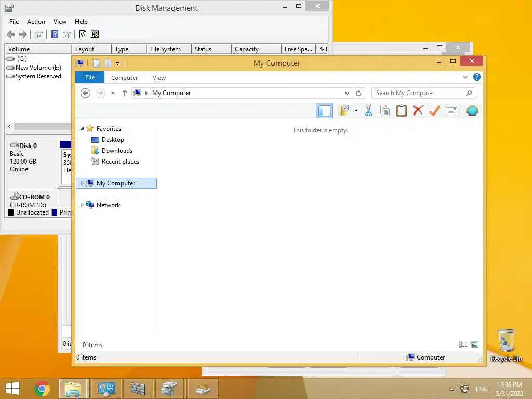The image size is (532, 399).
Task: Expand address bar history dropdown
Action: pos(347,93)
